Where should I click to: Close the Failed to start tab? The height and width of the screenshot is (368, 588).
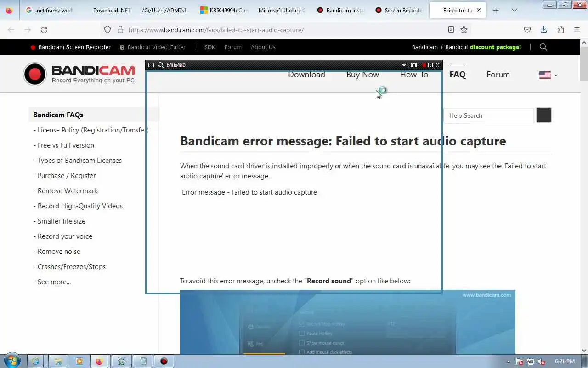pos(479,10)
